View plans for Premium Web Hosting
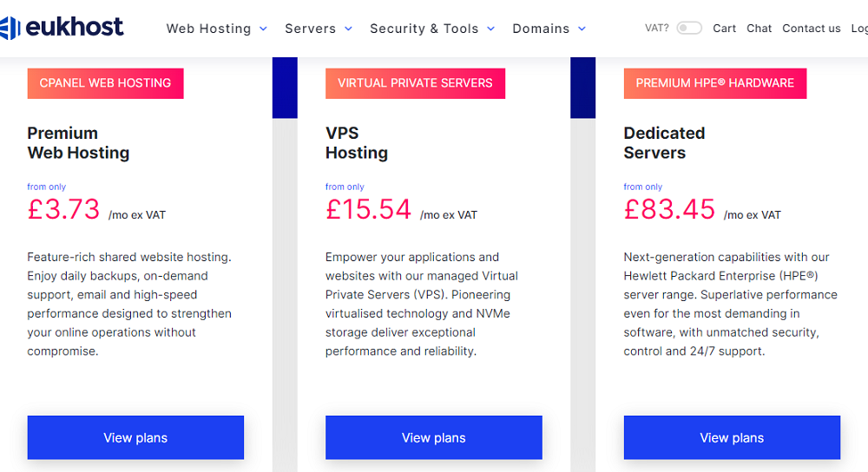The image size is (868, 472). [135, 437]
